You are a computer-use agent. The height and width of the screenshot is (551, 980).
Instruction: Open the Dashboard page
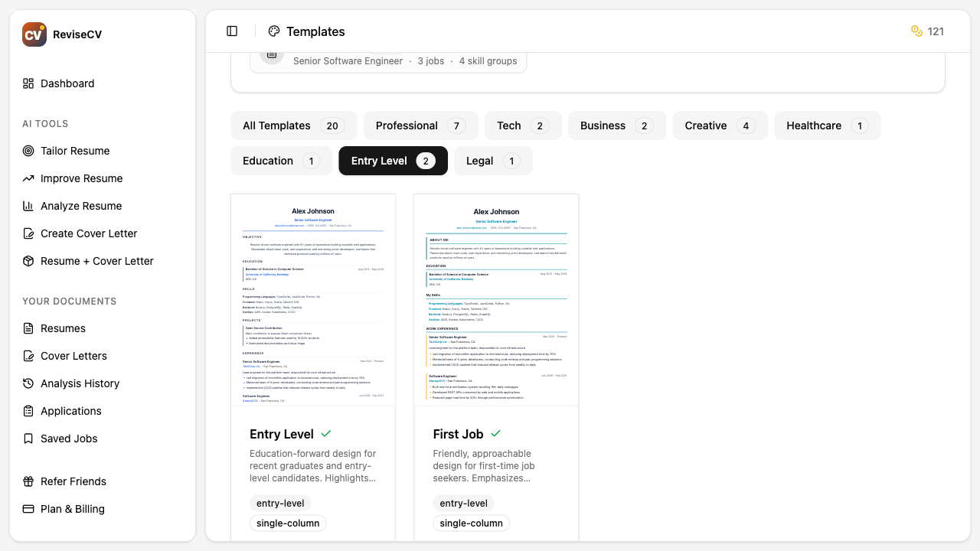pyautogui.click(x=67, y=83)
